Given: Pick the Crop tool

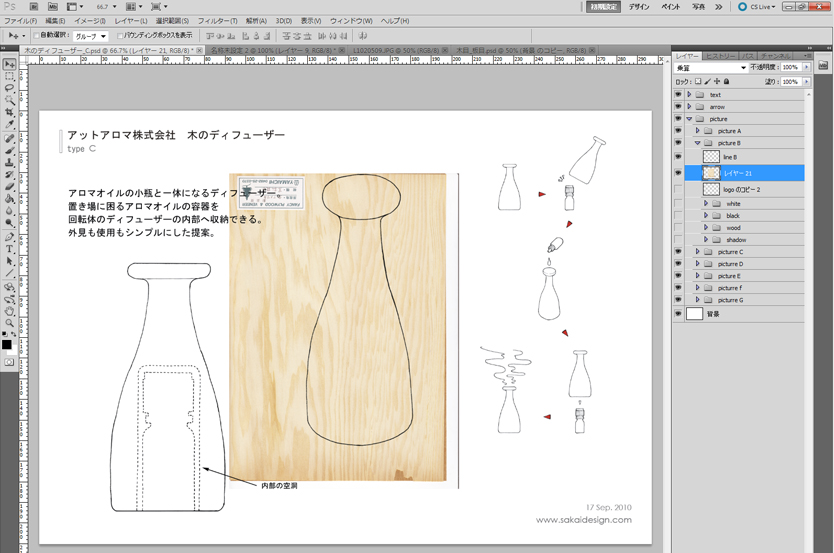Looking at the screenshot, I should pyautogui.click(x=9, y=113).
